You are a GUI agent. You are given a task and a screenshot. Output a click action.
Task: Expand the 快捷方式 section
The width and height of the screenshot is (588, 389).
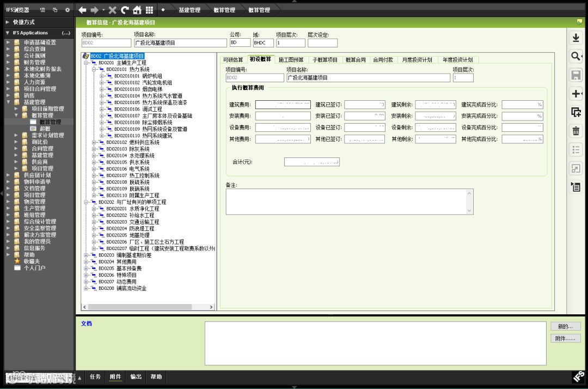(x=7, y=22)
